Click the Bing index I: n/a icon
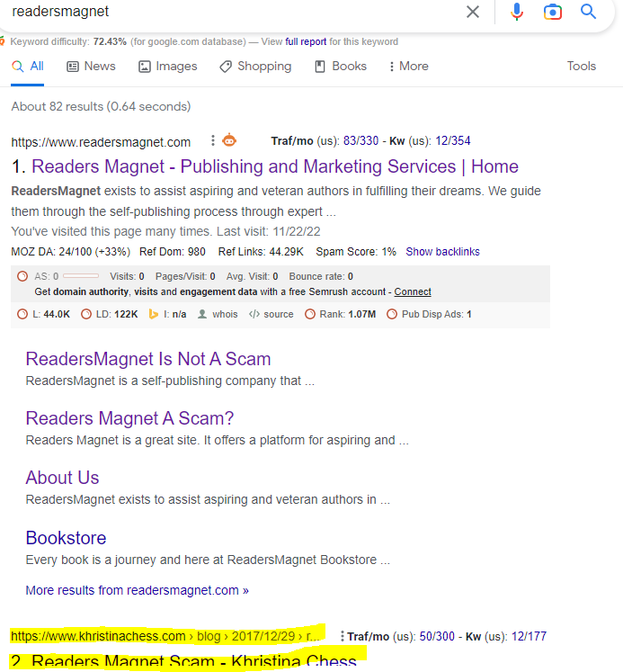This screenshot has width=623, height=672. (154, 314)
